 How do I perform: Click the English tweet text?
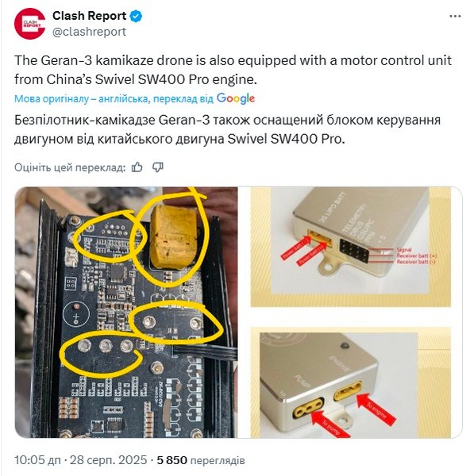(233, 70)
